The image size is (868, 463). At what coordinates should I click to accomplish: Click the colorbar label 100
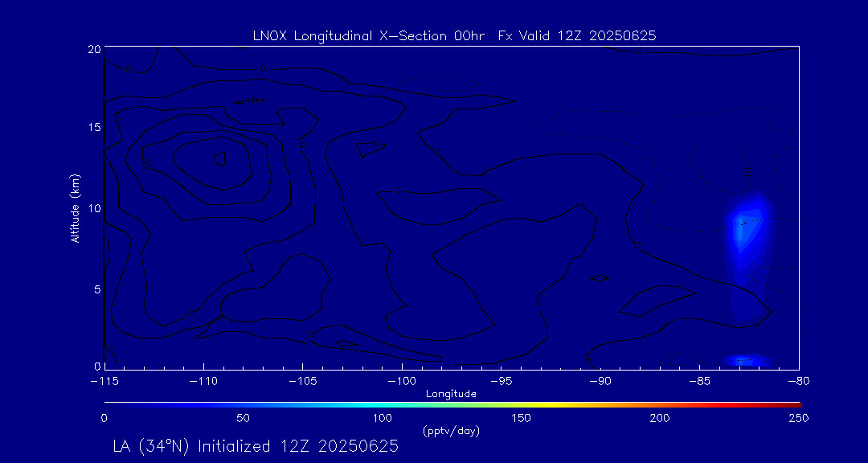tap(383, 418)
